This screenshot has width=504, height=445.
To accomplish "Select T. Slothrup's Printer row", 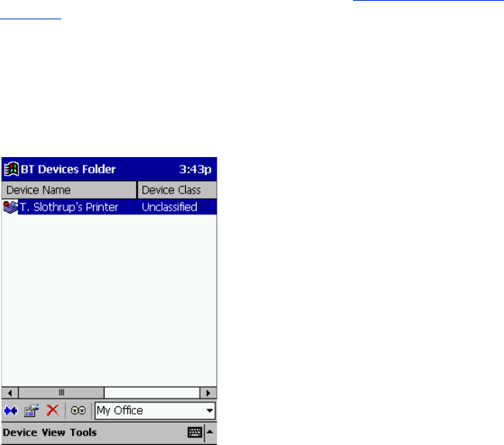I will (109, 207).
